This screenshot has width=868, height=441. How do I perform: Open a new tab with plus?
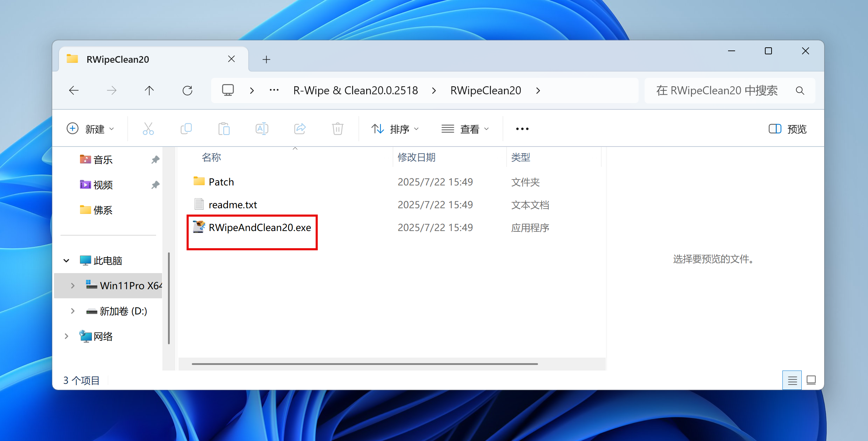pyautogui.click(x=266, y=59)
